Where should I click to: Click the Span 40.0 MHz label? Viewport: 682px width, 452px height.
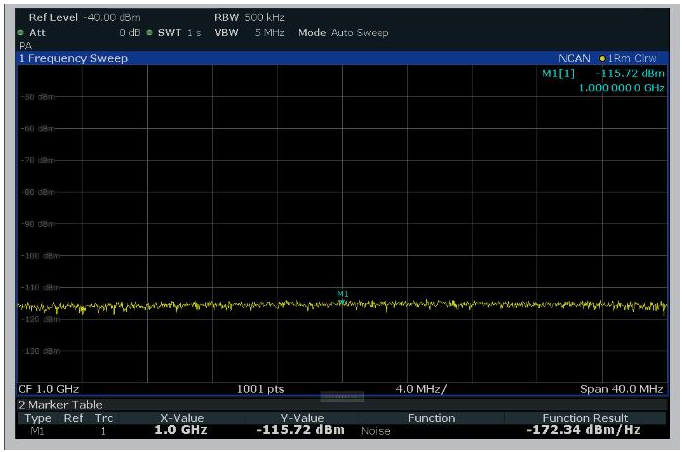point(622,388)
